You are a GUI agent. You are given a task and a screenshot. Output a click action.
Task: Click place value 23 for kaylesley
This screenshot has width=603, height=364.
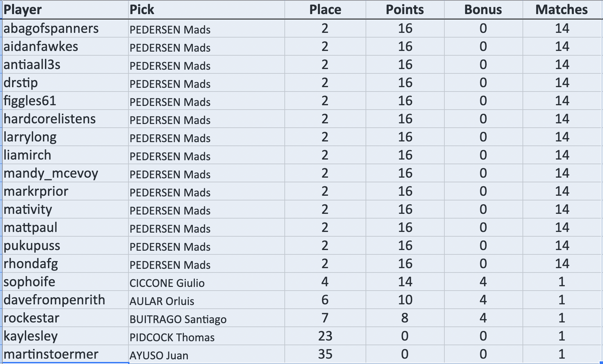[x=325, y=336]
